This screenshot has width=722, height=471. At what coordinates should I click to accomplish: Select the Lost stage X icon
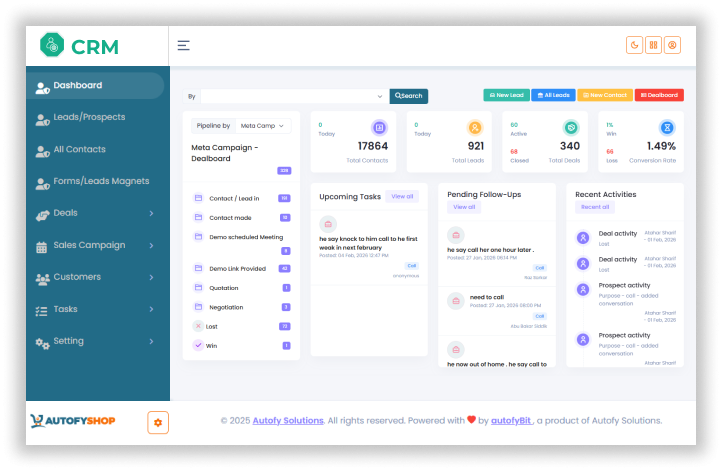pyautogui.click(x=198, y=326)
